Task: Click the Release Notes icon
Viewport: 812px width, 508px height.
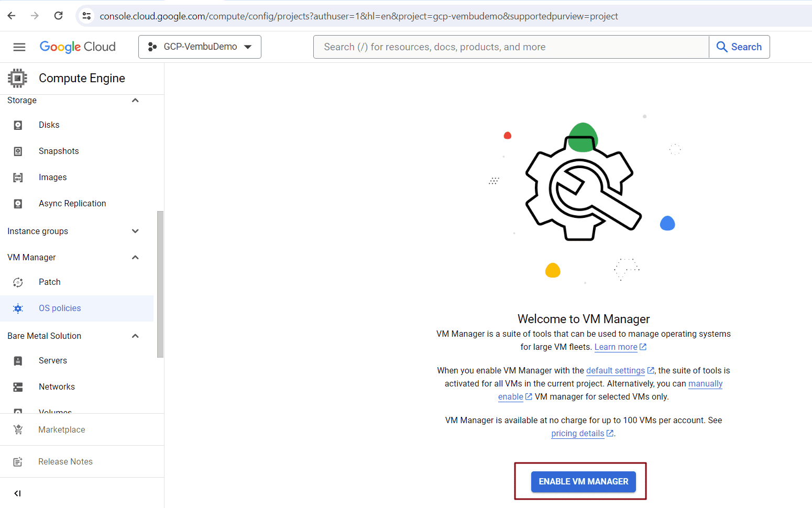Action: pyautogui.click(x=18, y=462)
